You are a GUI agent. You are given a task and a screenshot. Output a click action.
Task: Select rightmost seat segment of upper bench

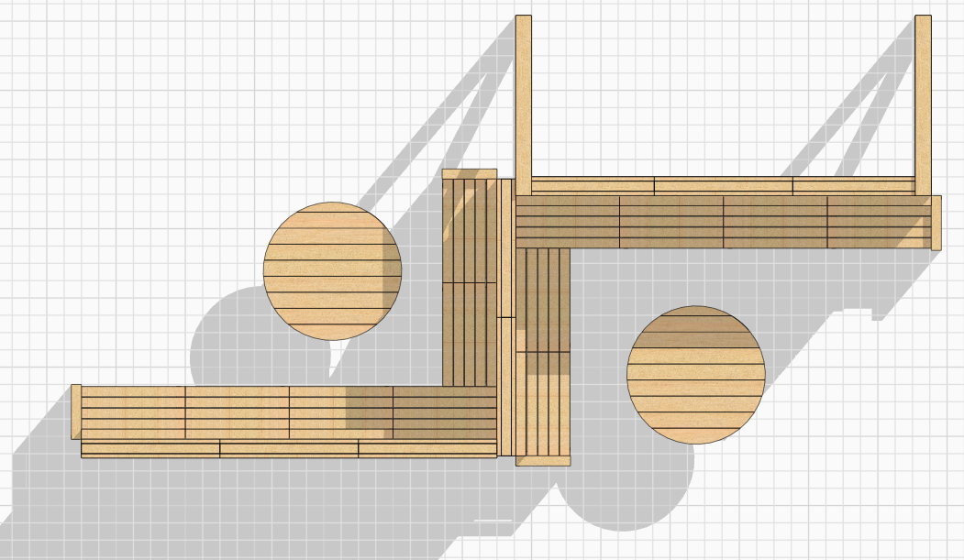click(878, 222)
